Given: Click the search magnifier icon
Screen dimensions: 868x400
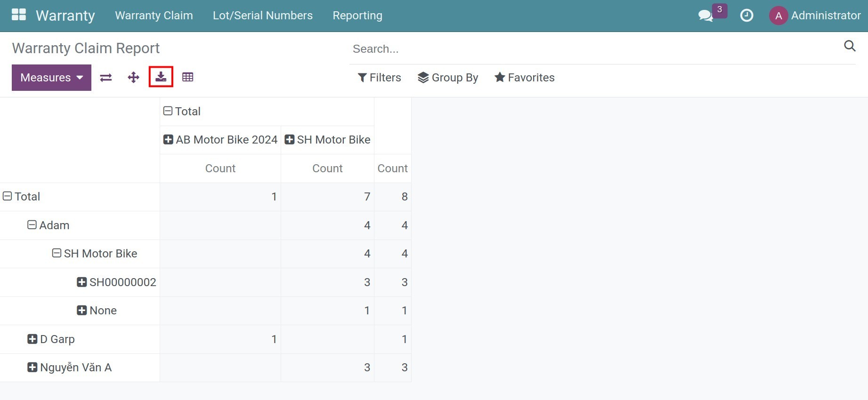Looking at the screenshot, I should (x=850, y=46).
